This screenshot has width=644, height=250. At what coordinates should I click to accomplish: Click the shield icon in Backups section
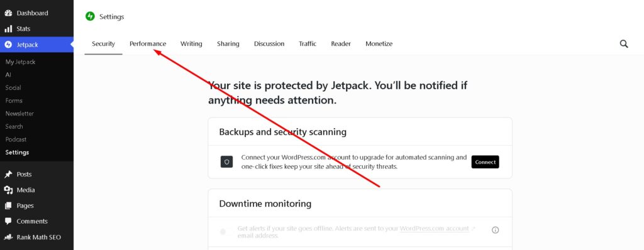coord(226,161)
